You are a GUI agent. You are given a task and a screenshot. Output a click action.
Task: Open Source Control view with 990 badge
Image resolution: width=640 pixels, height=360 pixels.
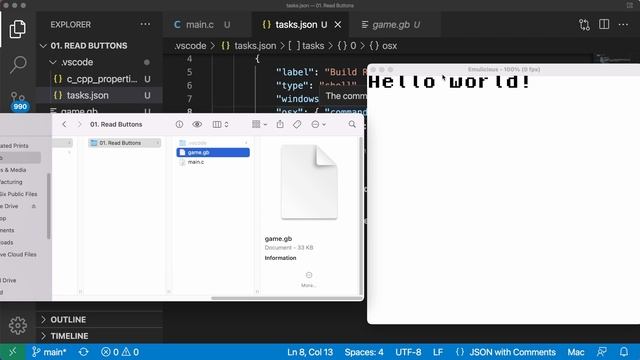tap(18, 101)
